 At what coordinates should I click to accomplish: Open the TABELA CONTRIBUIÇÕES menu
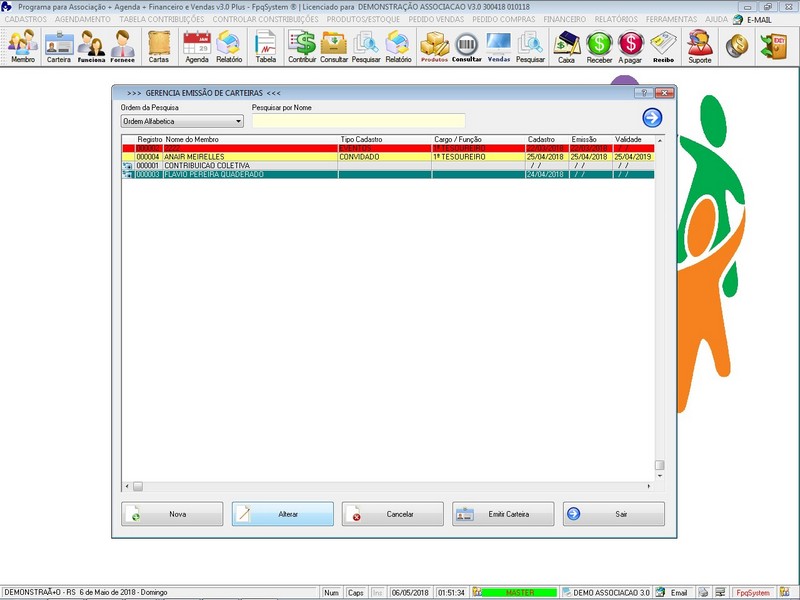(x=162, y=19)
